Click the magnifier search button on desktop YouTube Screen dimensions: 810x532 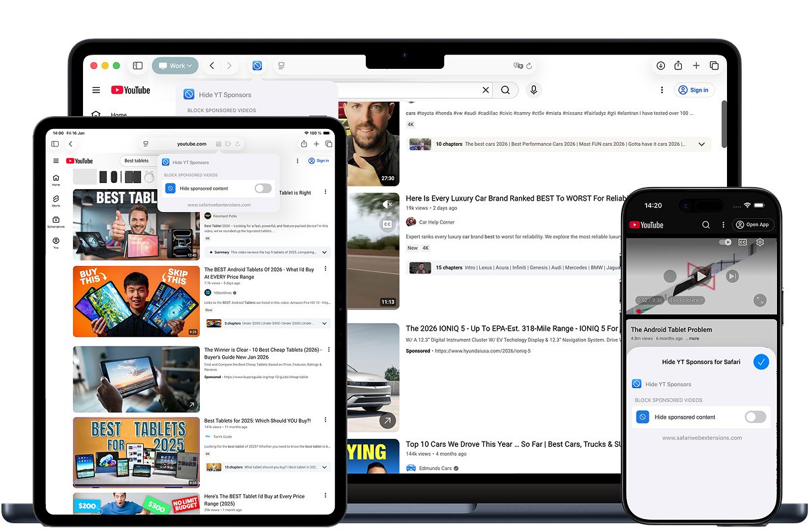(505, 90)
